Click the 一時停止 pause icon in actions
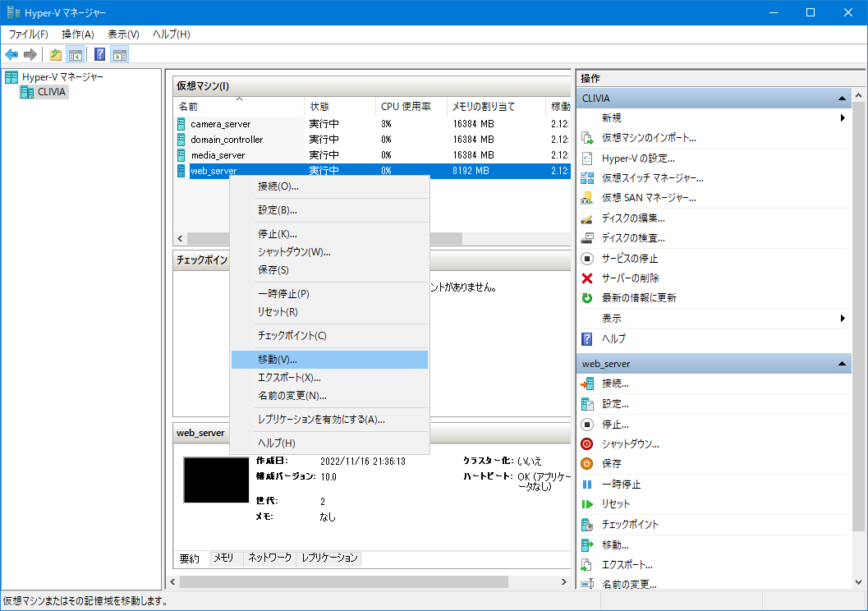The image size is (868, 611). coord(587,485)
